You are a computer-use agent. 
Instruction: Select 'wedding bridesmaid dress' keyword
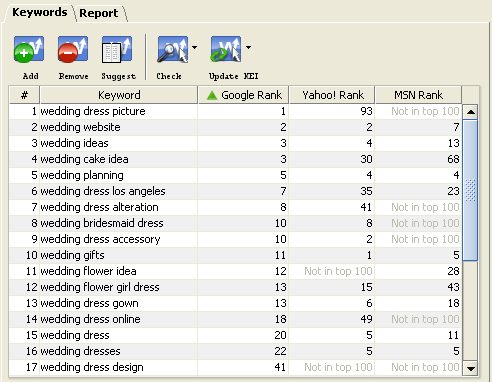coord(102,223)
